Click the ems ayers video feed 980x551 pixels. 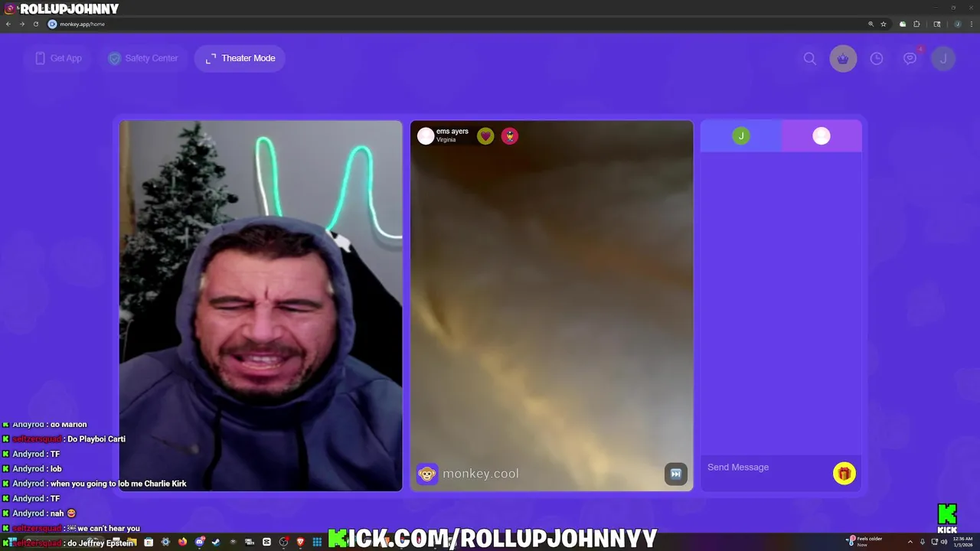[551, 305]
